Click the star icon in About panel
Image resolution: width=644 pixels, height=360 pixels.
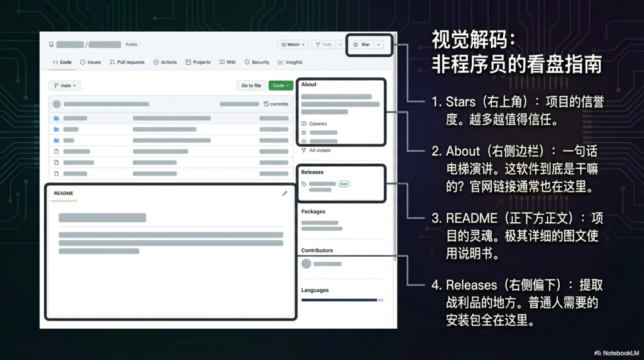(x=304, y=133)
